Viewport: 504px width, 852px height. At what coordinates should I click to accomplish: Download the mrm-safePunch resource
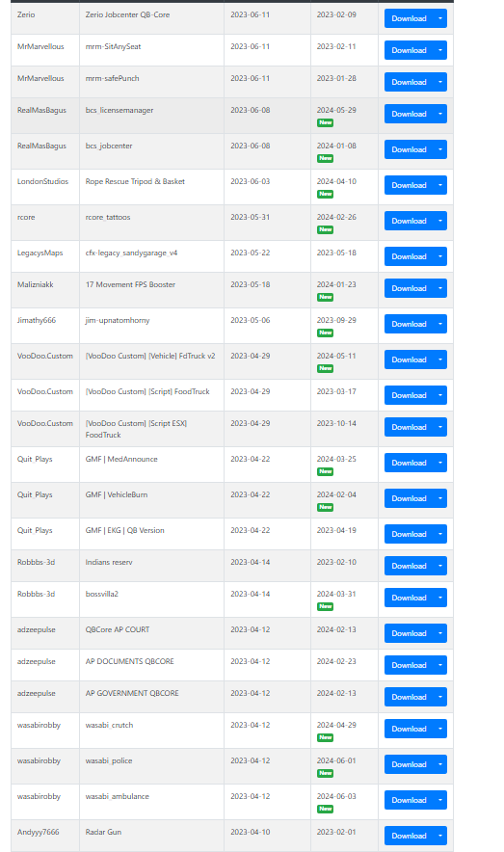[409, 82]
